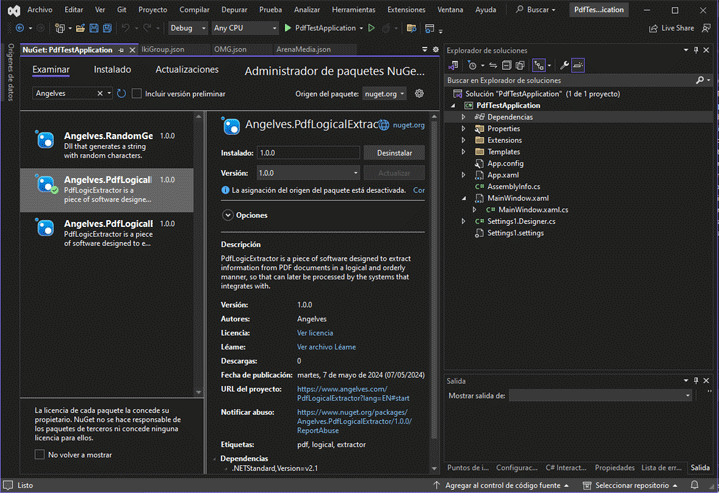Expand the Opciones section
This screenshot has height=493, width=719.
coord(227,215)
